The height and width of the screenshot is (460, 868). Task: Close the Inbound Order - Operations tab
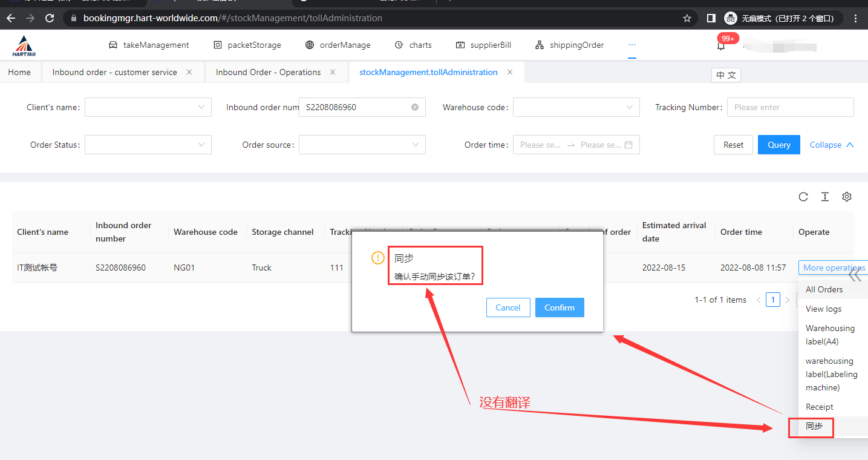[333, 72]
